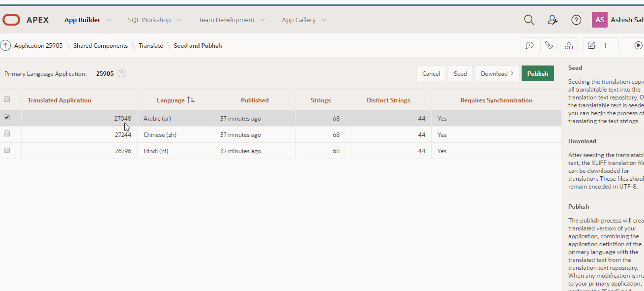Image resolution: width=644 pixels, height=291 pixels.
Task: Expand the SQL Workshop dropdown menu
Action: [179, 20]
